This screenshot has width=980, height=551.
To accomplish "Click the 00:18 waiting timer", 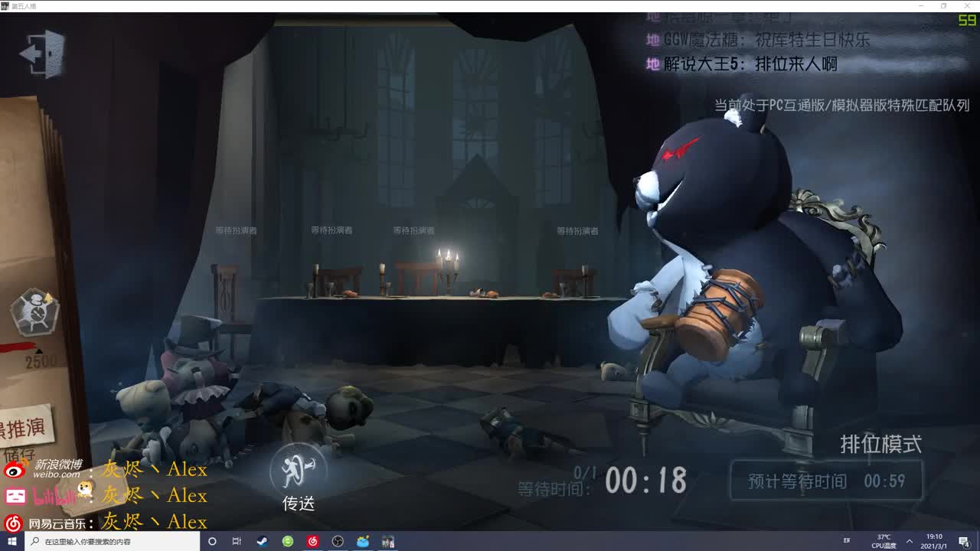I will point(646,481).
